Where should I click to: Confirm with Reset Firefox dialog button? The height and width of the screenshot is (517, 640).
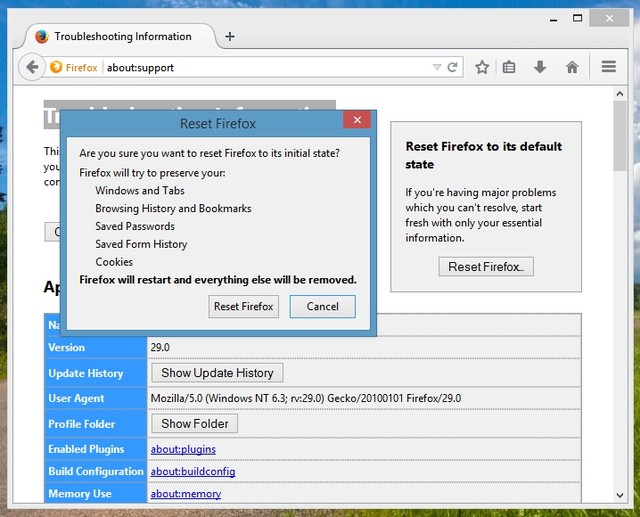click(244, 306)
